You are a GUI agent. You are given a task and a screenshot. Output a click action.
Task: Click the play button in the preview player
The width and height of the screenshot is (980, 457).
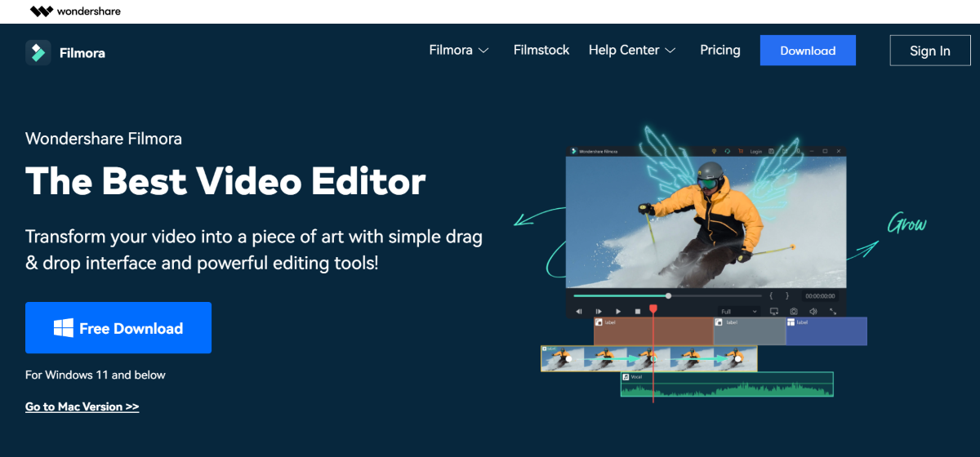[x=618, y=311]
